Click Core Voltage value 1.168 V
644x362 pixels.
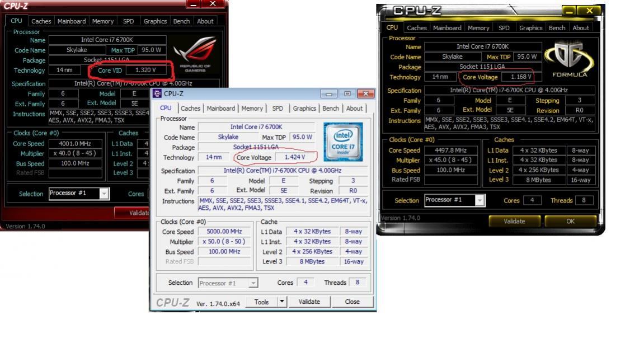[521, 77]
